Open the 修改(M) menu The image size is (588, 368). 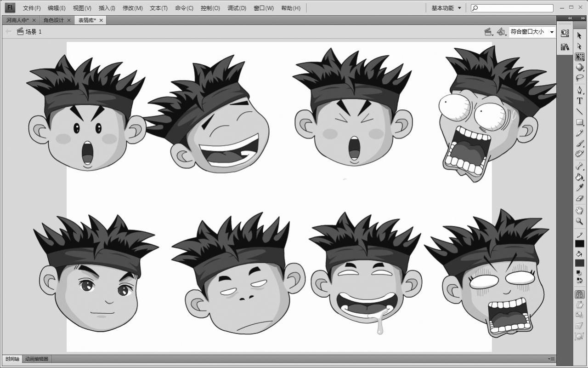click(x=132, y=8)
